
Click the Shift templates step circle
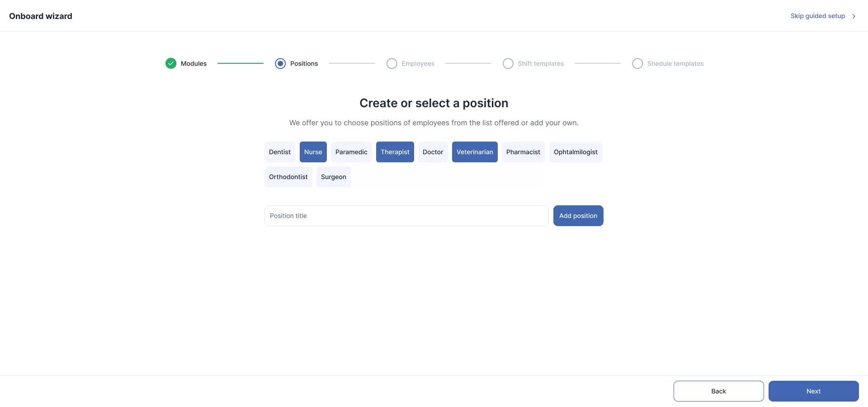click(x=508, y=63)
